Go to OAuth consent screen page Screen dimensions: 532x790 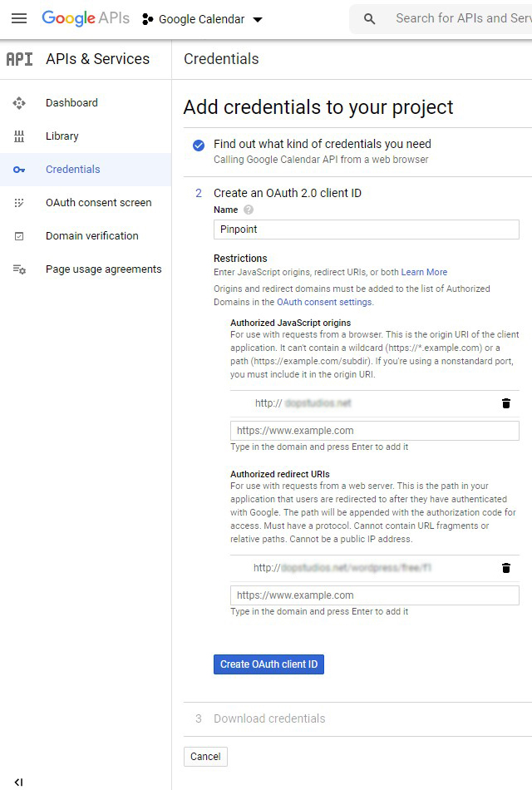tap(98, 203)
